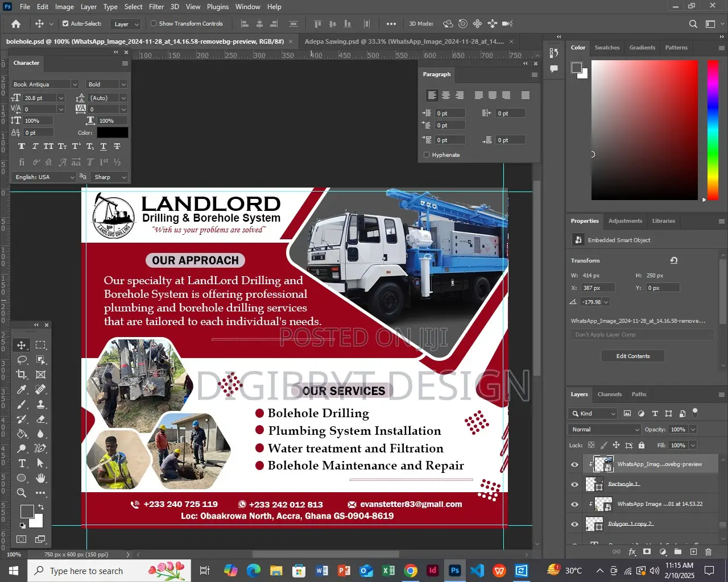Screen dimensions: 728x582
Task: Select the Move tool in the toolbox
Action: [22, 345]
